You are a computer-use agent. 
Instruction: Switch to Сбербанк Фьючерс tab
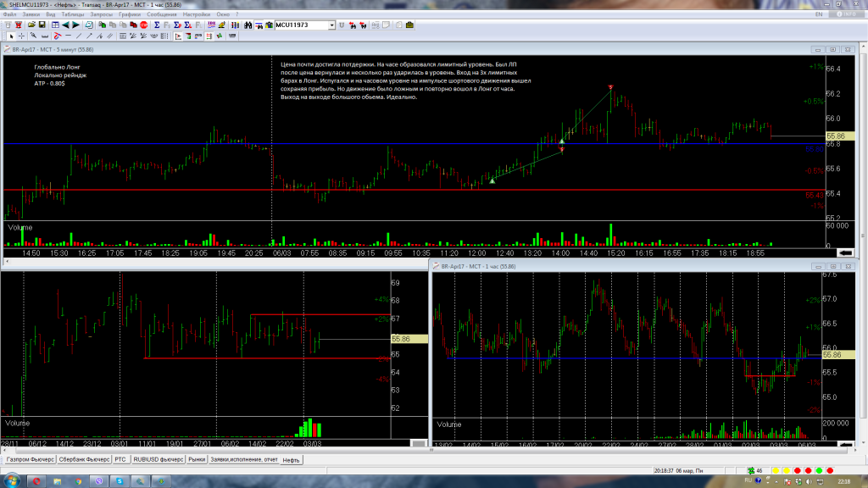84,460
